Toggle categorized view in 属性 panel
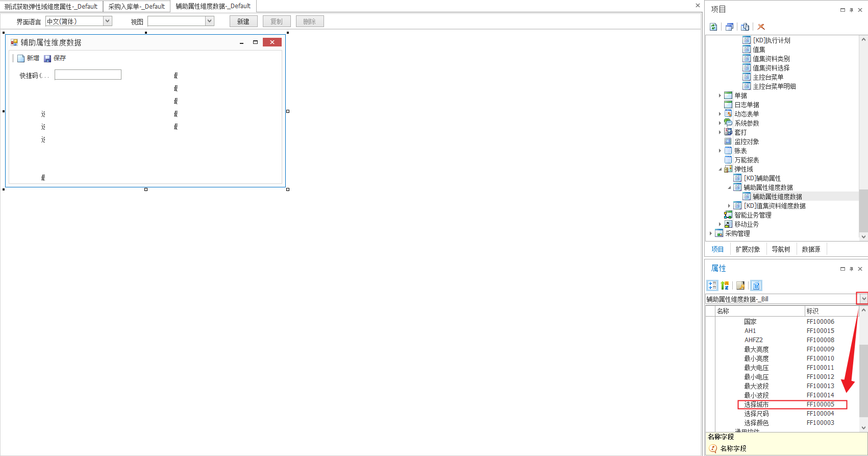 [712, 285]
